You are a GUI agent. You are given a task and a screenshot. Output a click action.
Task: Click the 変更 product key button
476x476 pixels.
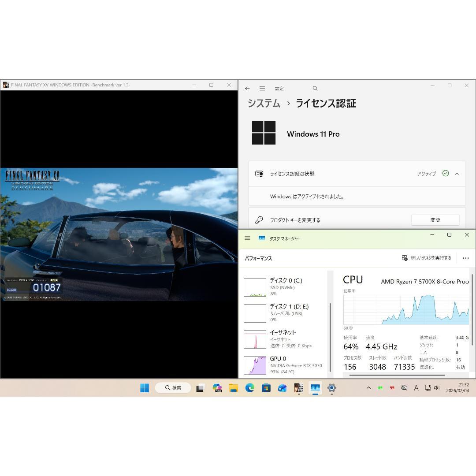click(435, 220)
